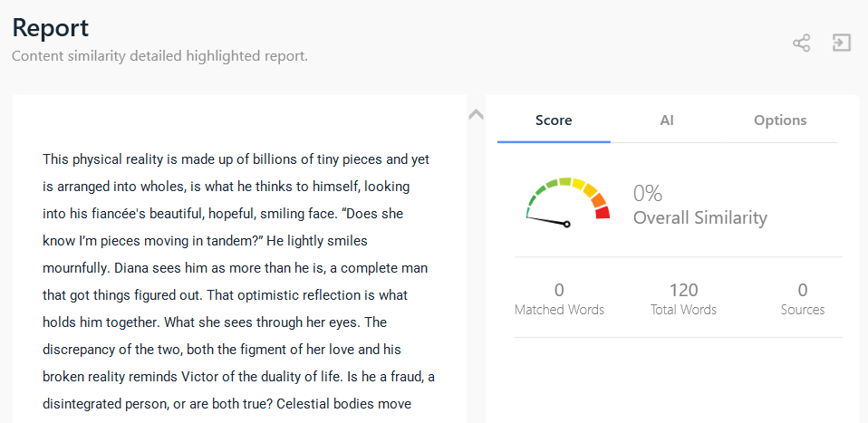The height and width of the screenshot is (423, 868).
Task: Click the Matched Words label
Action: point(559,310)
